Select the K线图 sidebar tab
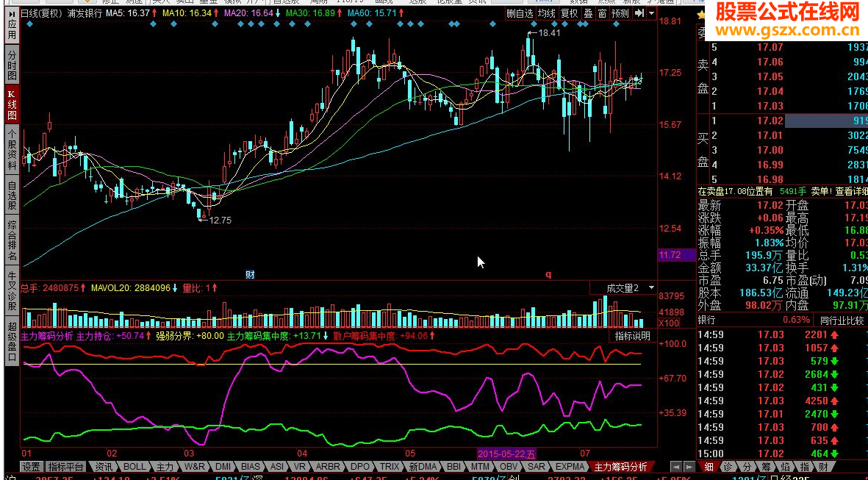868x480 pixels. (12, 103)
